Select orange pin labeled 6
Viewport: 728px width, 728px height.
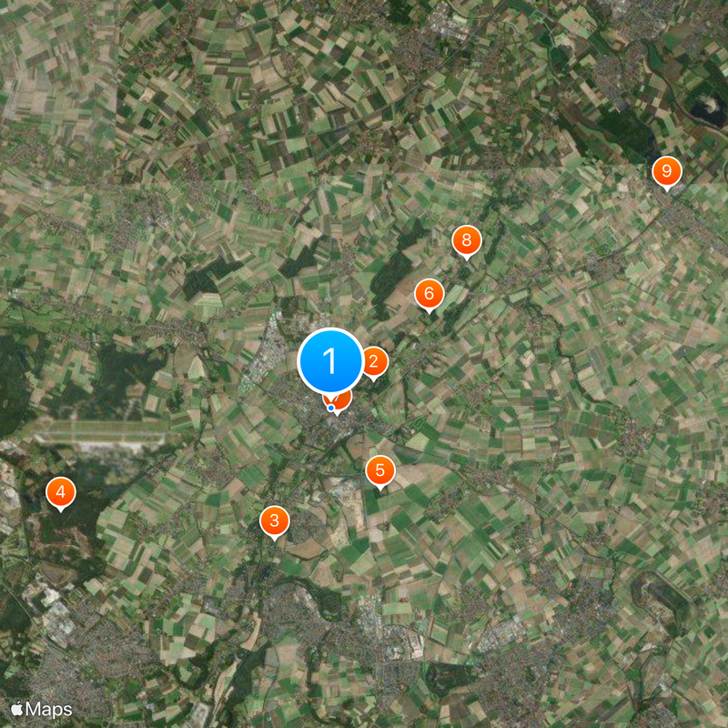[429, 294]
